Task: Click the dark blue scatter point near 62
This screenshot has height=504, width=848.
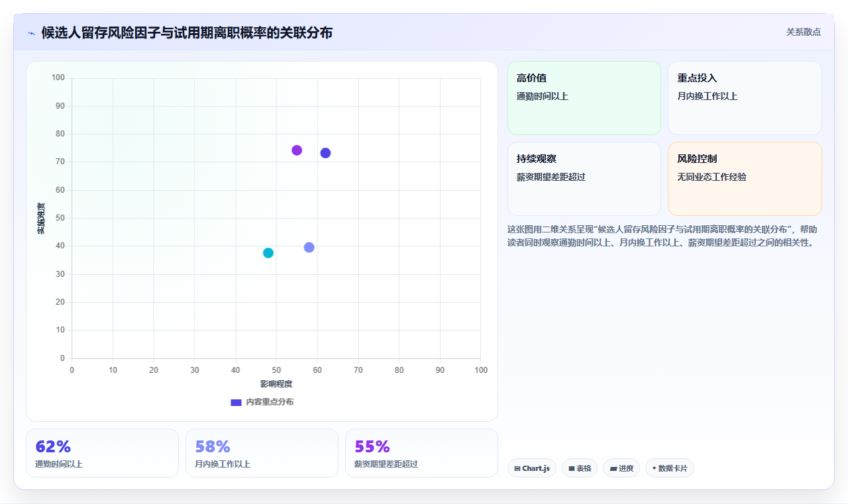Action: 325,153
